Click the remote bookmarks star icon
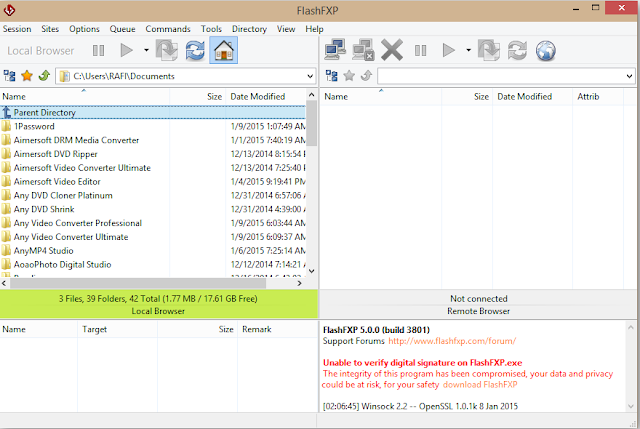The width and height of the screenshot is (640, 429). pyautogui.click(x=349, y=76)
